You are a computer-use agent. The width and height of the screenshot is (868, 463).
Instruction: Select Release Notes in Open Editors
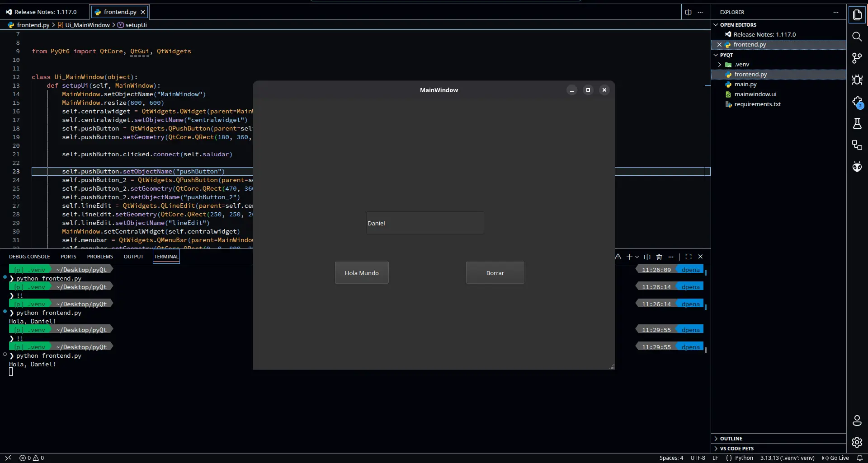coord(778,35)
